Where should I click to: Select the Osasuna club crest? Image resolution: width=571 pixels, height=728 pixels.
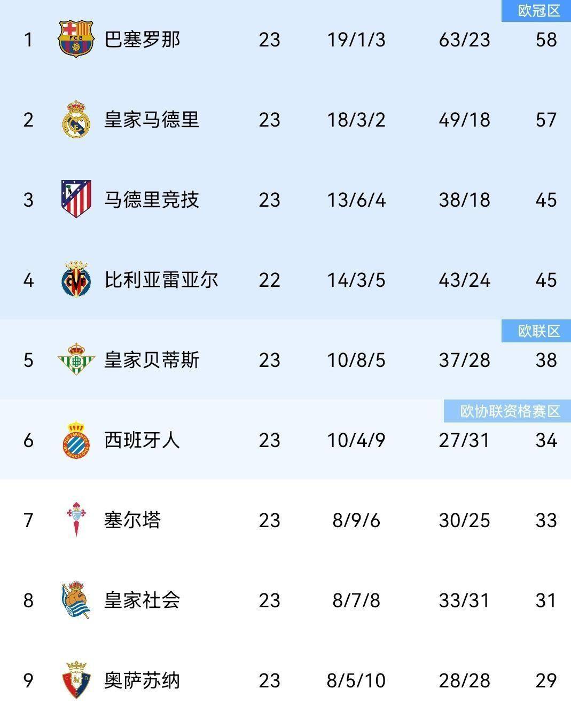click(x=76, y=680)
